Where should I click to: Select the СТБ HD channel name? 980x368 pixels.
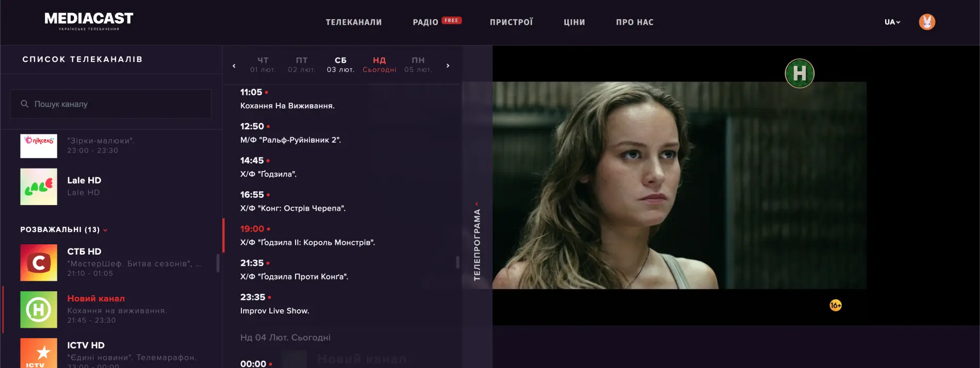(84, 252)
